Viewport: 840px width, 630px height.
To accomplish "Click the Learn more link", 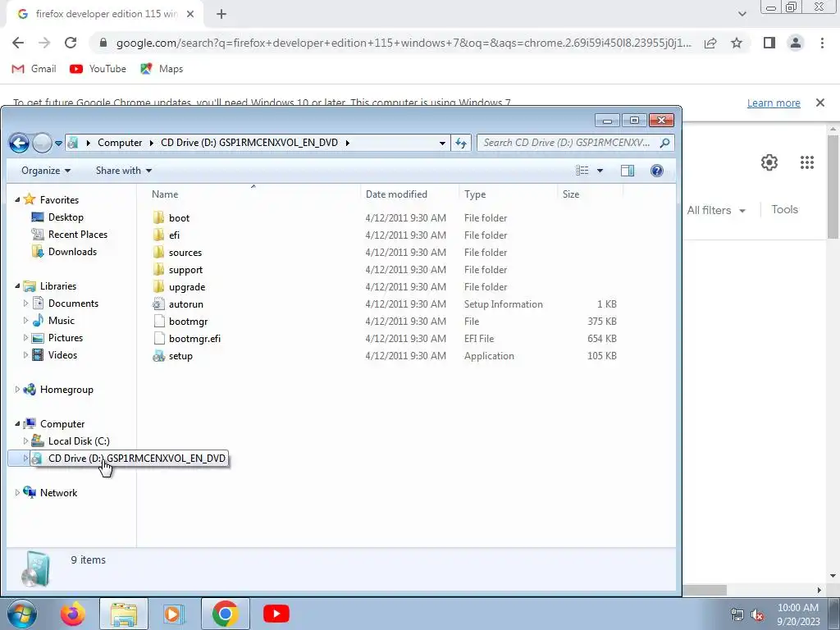I will (x=774, y=103).
